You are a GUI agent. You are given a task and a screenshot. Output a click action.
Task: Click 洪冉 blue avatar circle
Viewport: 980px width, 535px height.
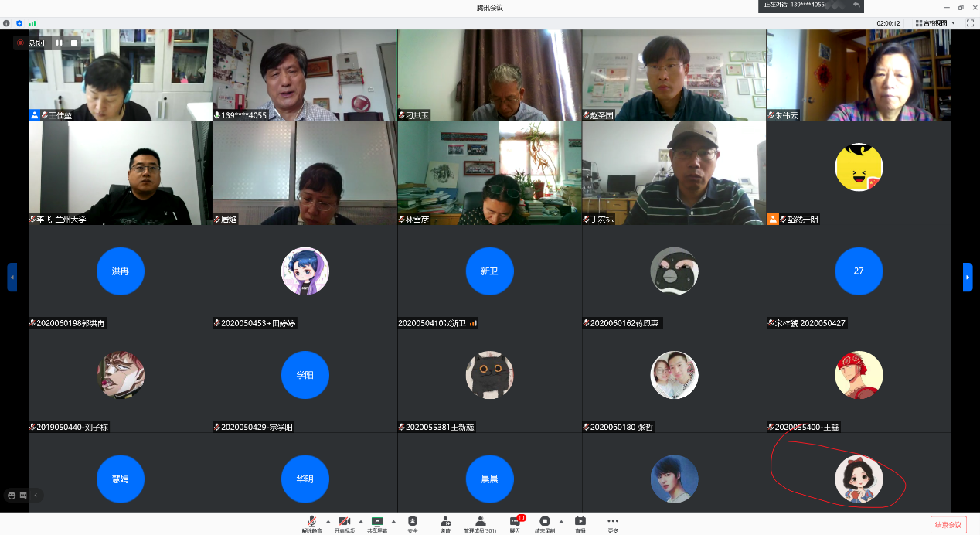pos(120,271)
